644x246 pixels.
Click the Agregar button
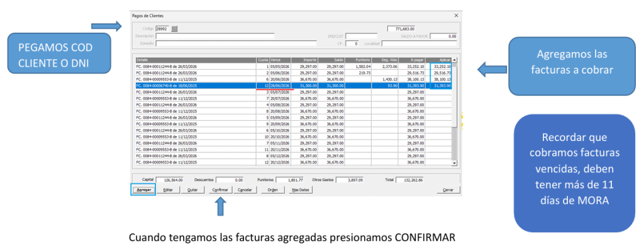pyautogui.click(x=143, y=190)
